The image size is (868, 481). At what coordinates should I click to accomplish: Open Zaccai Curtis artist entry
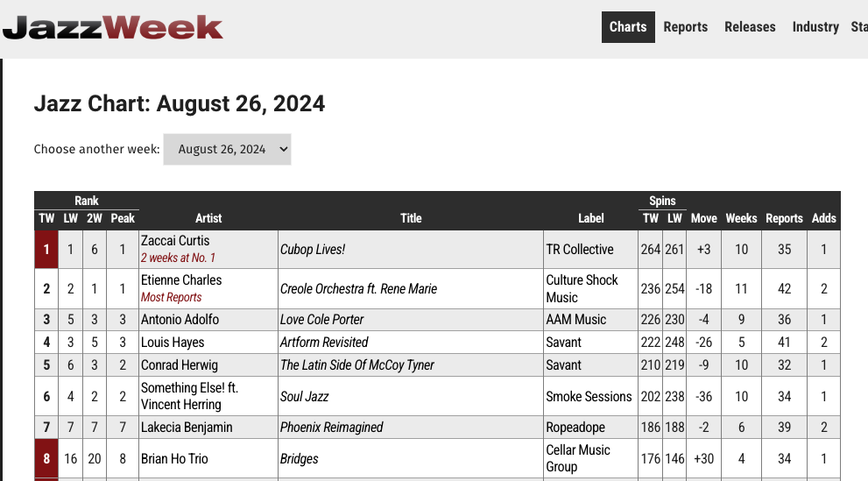(175, 241)
